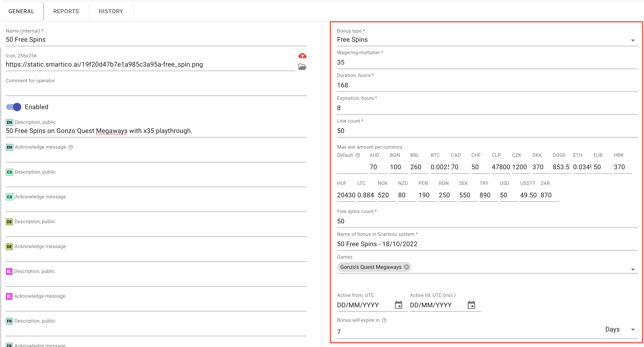
Task: Remove Gonzo's Quest Megaways chip
Action: pos(406,267)
